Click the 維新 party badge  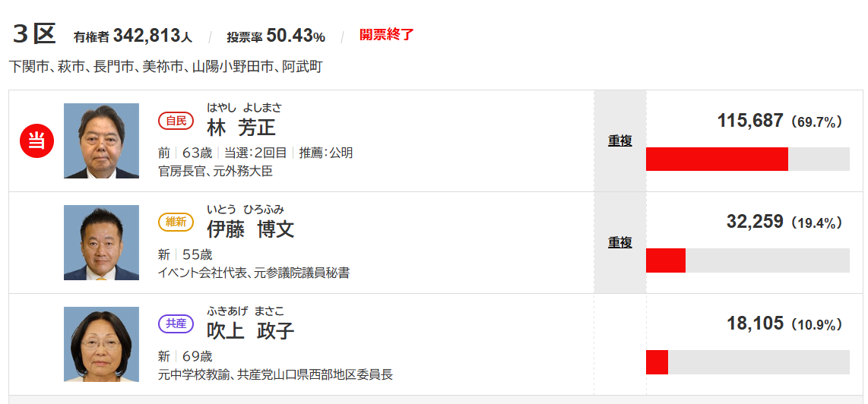176,223
